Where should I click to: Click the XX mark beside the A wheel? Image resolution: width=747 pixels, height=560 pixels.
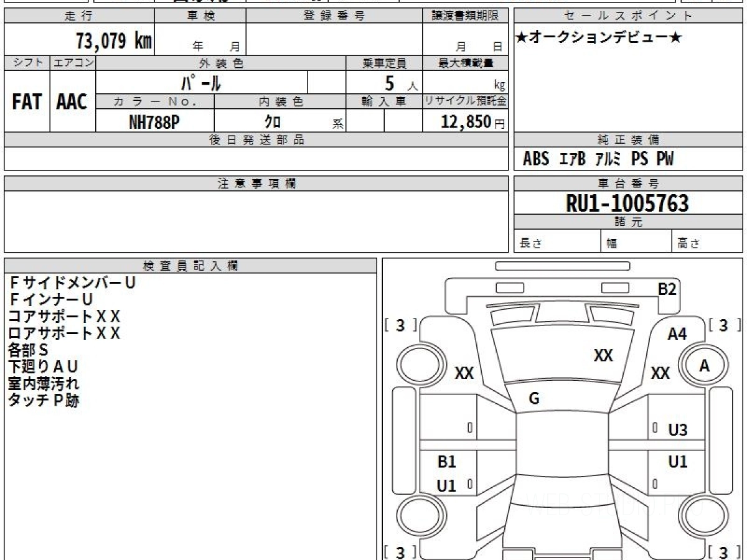click(x=660, y=373)
